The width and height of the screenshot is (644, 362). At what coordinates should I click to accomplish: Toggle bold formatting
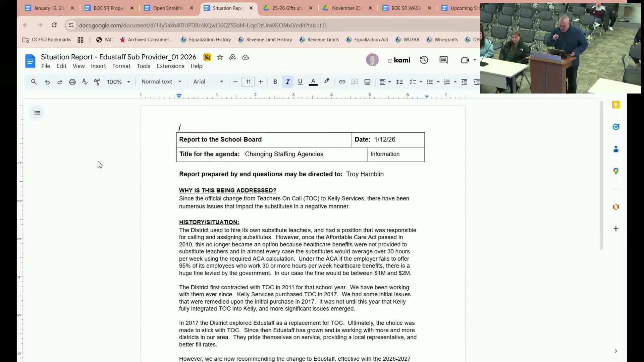[275, 82]
